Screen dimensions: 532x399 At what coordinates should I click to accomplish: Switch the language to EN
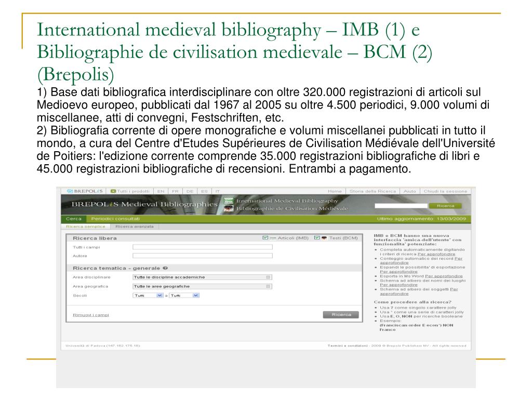pyautogui.click(x=161, y=191)
